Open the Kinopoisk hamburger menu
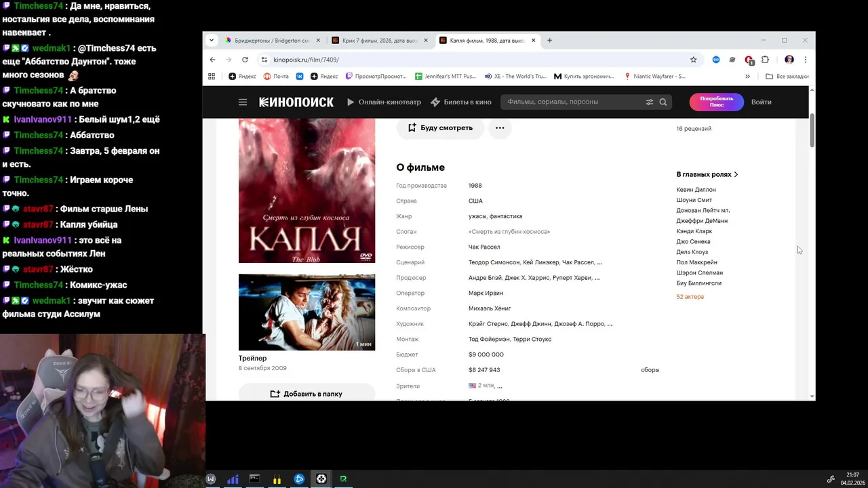 (242, 102)
